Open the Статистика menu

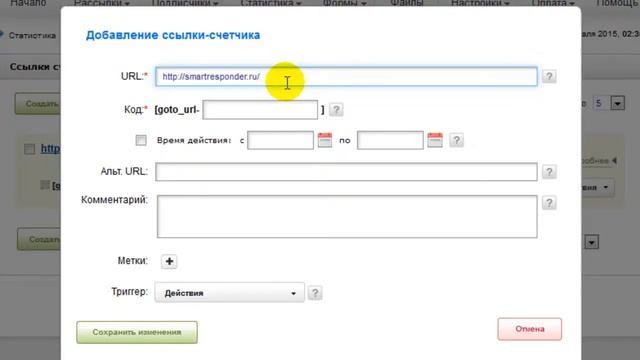[x=271, y=3]
